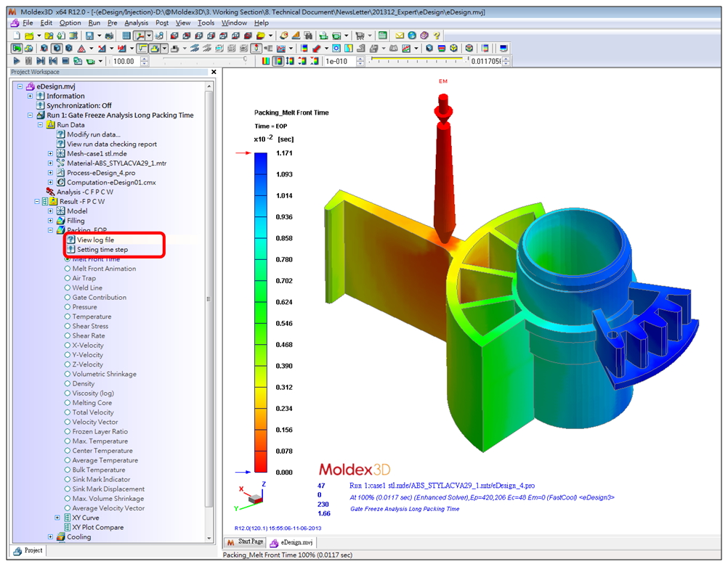Click the yellow envelope mail icon
The height and width of the screenshot is (567, 728).
tap(400, 36)
